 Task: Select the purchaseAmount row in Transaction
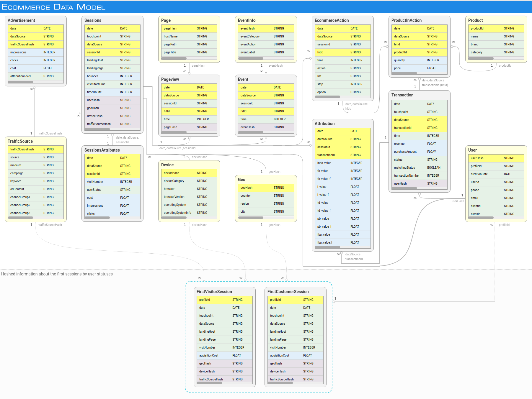(419, 152)
